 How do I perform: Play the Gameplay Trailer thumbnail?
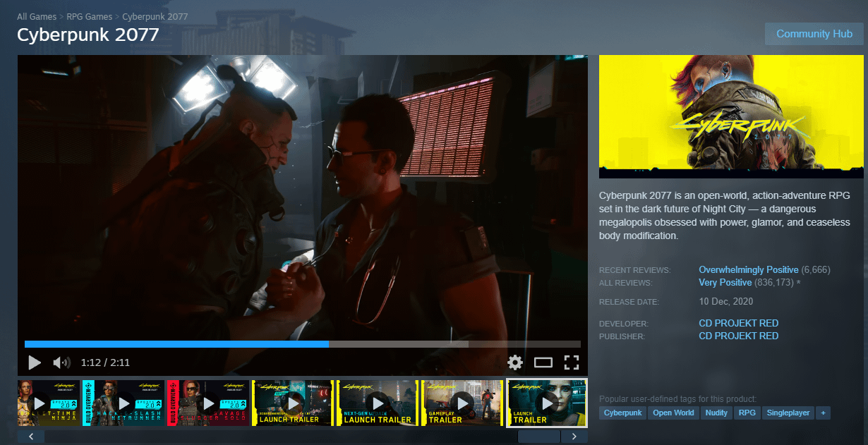(x=462, y=403)
